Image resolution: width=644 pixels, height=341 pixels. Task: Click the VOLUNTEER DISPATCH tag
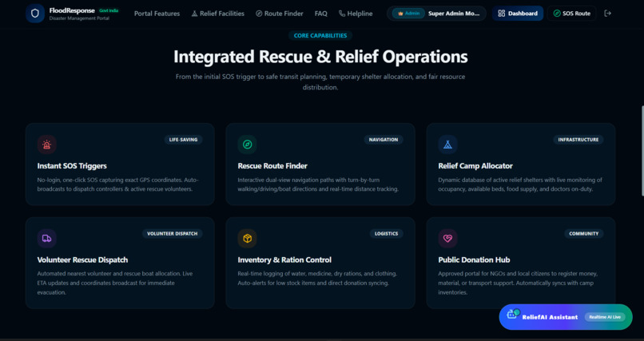coord(172,233)
